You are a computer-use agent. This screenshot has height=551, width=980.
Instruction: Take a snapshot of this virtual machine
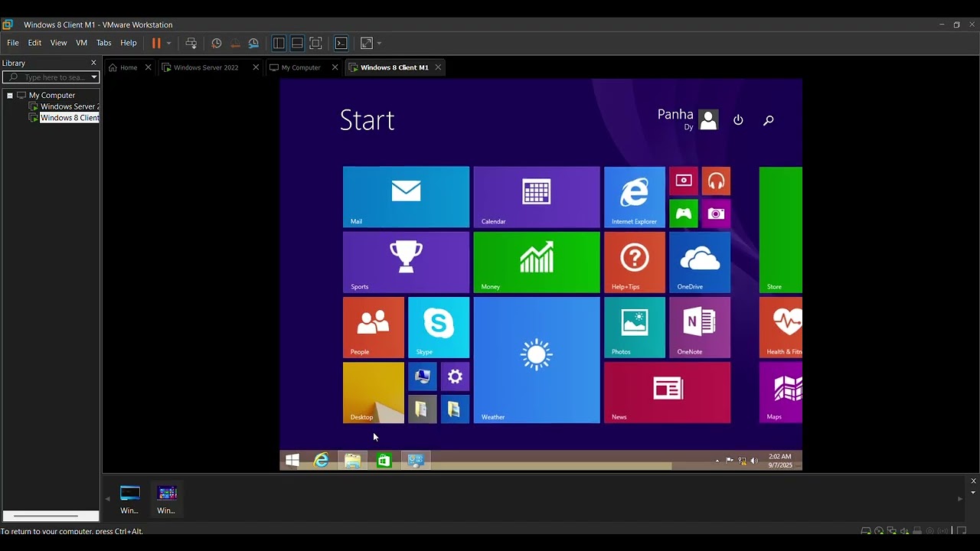(217, 43)
